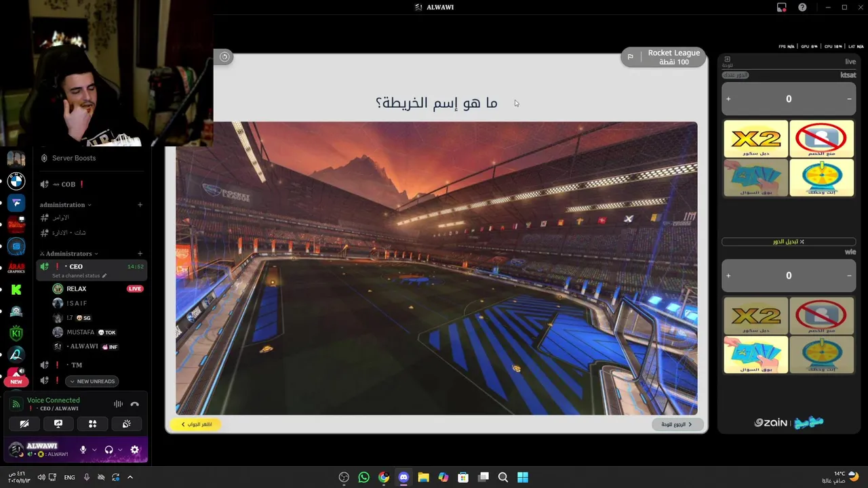Image resolution: width=868 pixels, height=488 pixels.
Task: Add a channel to the administration category
Action: [140, 205]
